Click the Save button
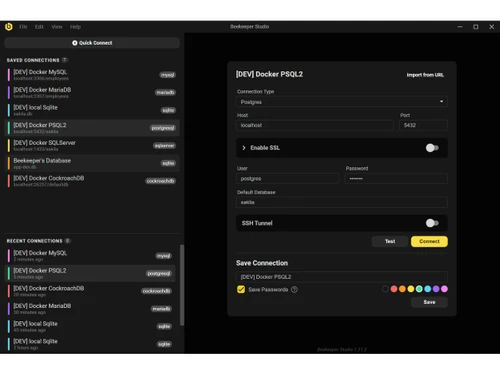Image resolution: width=500 pixels, height=375 pixels. (429, 302)
